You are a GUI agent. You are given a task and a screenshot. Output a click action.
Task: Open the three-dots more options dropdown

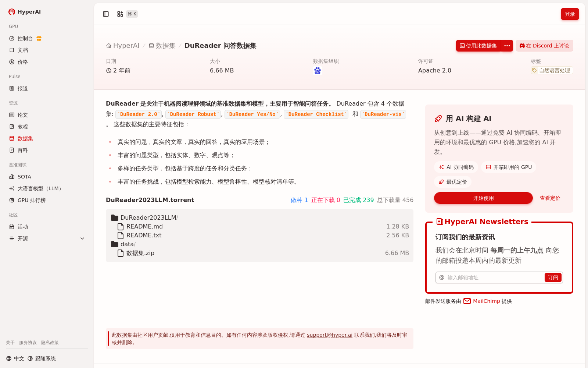[x=507, y=46]
